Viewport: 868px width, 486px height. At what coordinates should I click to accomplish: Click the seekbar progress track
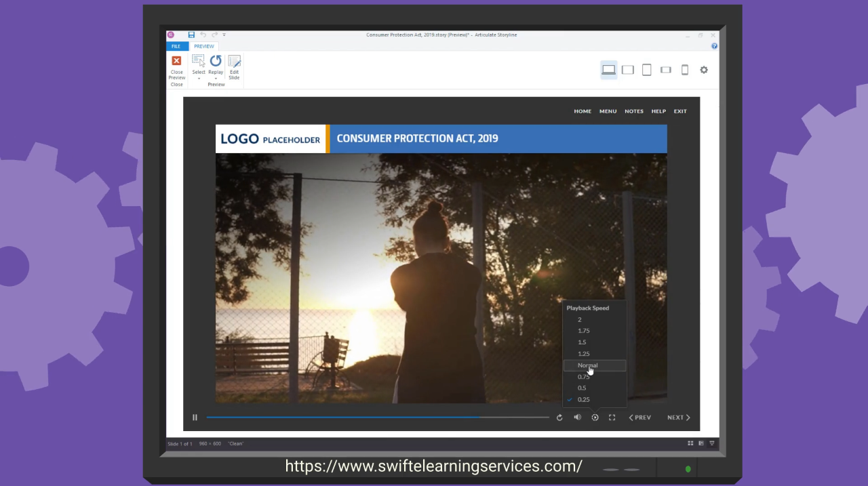pos(377,418)
